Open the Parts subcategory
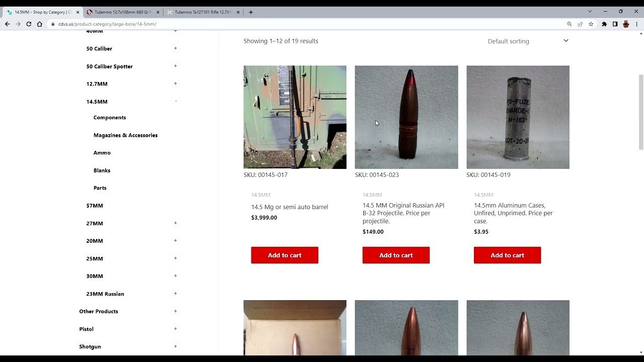This screenshot has width=644, height=362. (100, 188)
